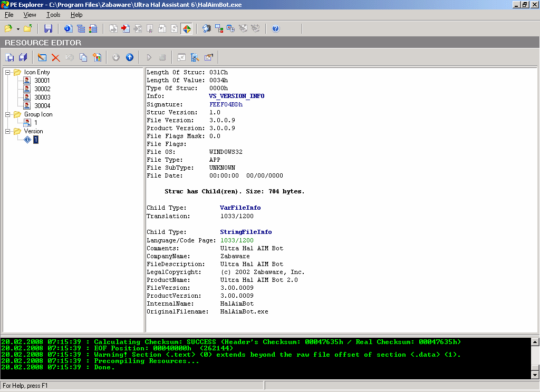The image size is (540, 392).
Task: Collapse the Group Icon folder
Action: (7, 115)
